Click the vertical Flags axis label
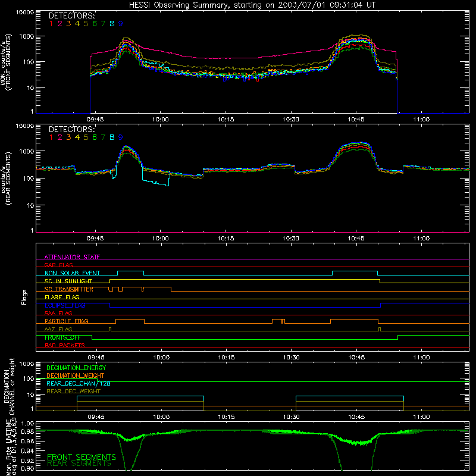 (x=24, y=297)
